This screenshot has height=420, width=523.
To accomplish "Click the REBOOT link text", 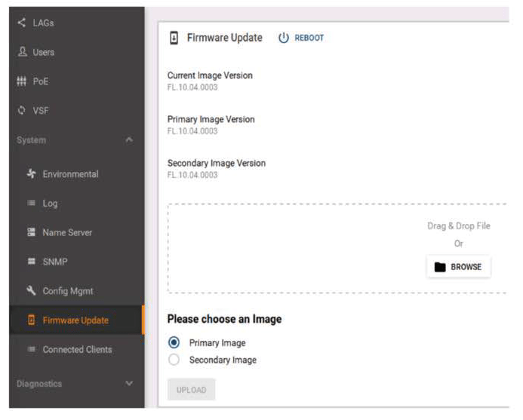I will 309,38.
